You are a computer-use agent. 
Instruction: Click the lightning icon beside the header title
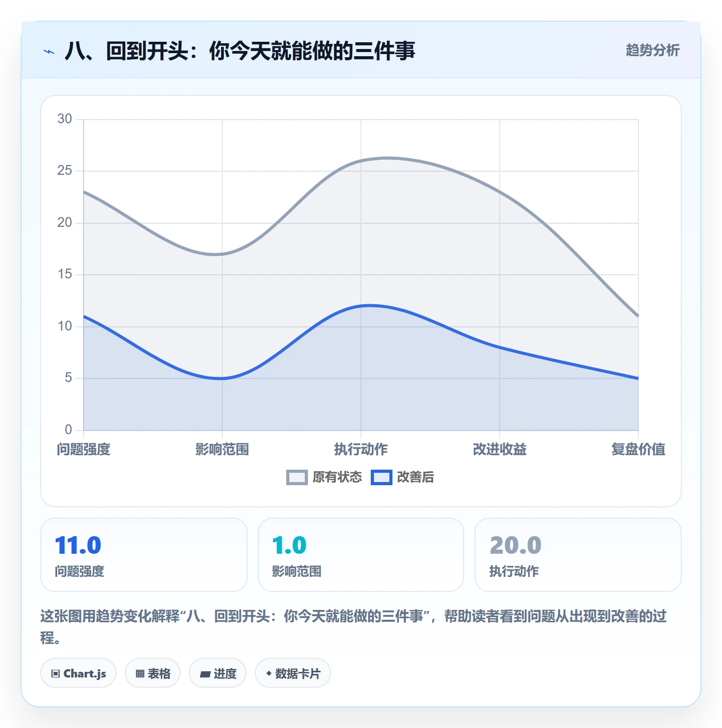[48, 52]
